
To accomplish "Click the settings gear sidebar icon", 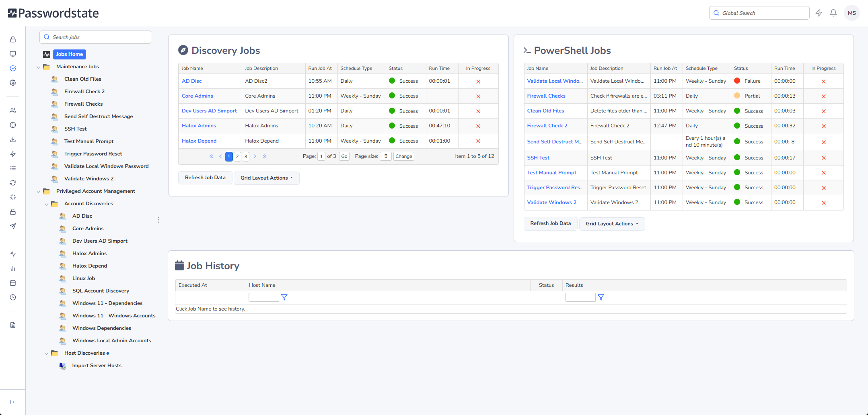I will pyautogui.click(x=13, y=83).
